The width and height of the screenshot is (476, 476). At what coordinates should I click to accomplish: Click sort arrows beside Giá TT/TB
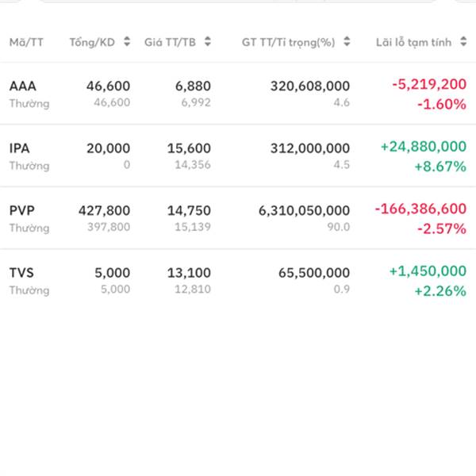208,42
